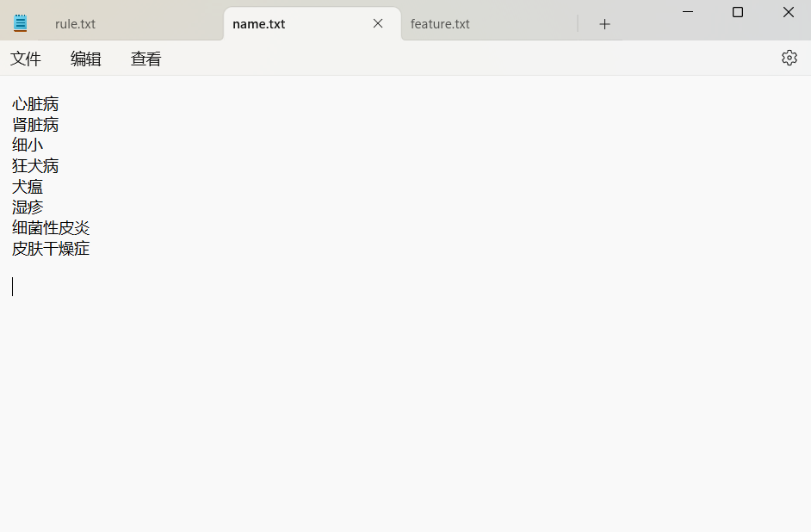811x532 pixels.
Task: Close the name.txt tab
Action: click(x=378, y=23)
